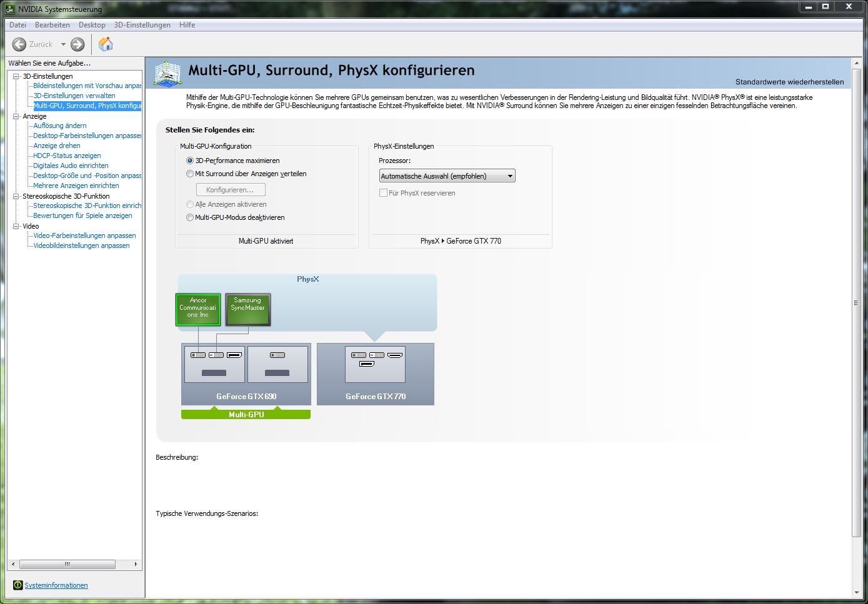Open the Systeminformationen link
The image size is (868, 604).
[56, 585]
